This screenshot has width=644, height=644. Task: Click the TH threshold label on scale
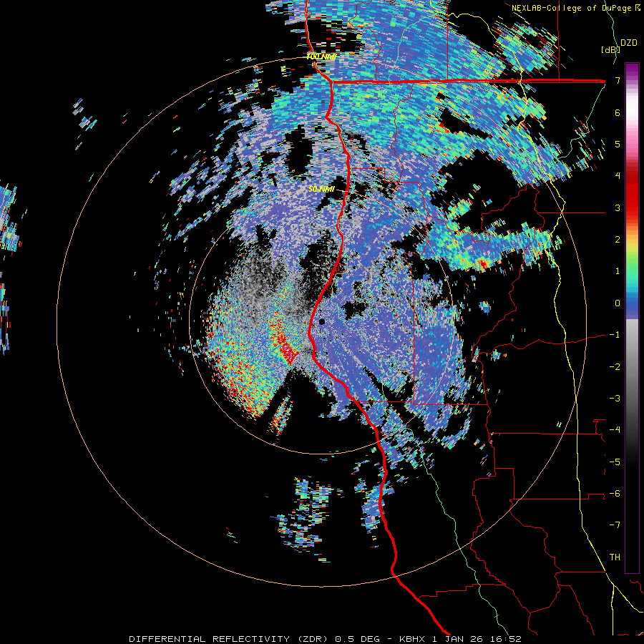[x=615, y=557]
